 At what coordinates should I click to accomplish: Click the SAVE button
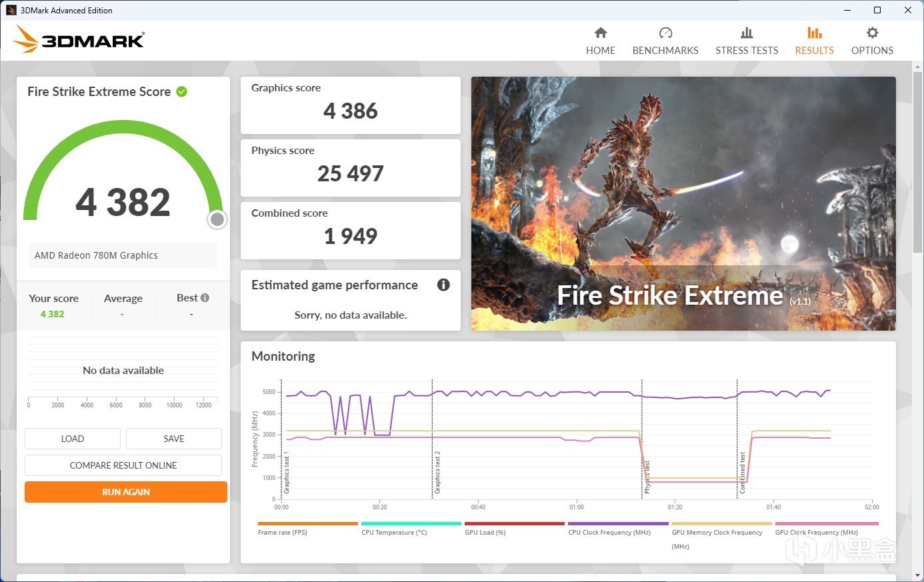[x=174, y=439]
